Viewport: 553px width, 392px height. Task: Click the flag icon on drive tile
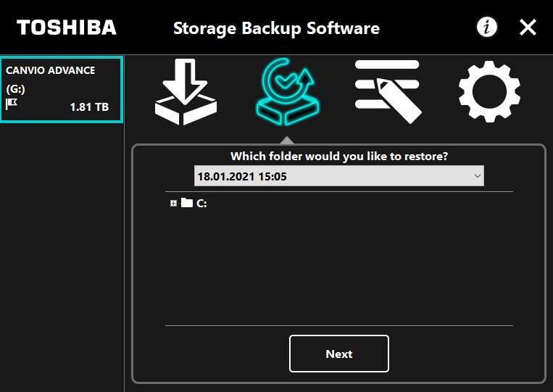click(x=11, y=104)
